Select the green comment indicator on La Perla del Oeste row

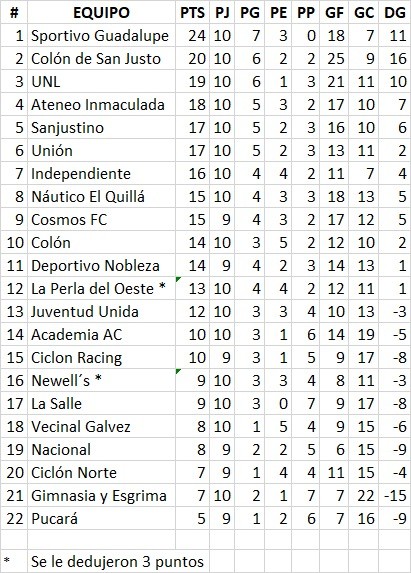178,279
